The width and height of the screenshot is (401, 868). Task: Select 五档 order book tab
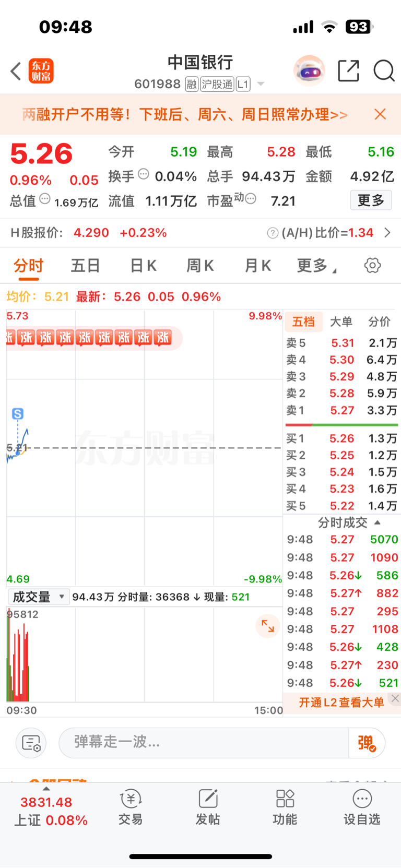tap(303, 322)
